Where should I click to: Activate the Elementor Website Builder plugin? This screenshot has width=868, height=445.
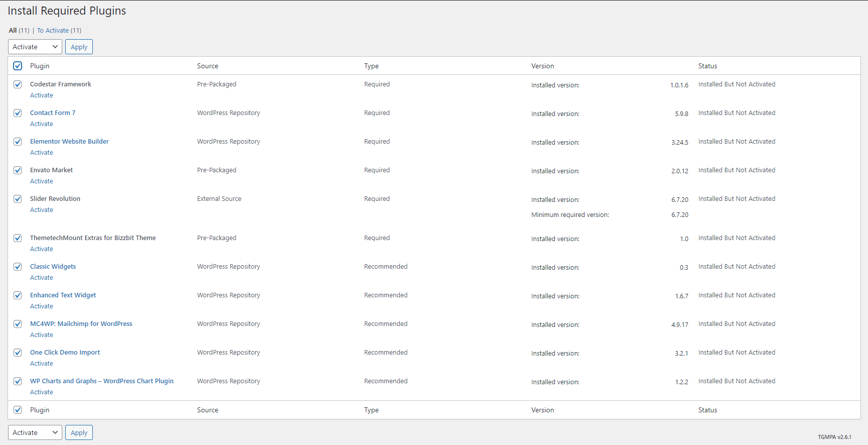(x=42, y=153)
